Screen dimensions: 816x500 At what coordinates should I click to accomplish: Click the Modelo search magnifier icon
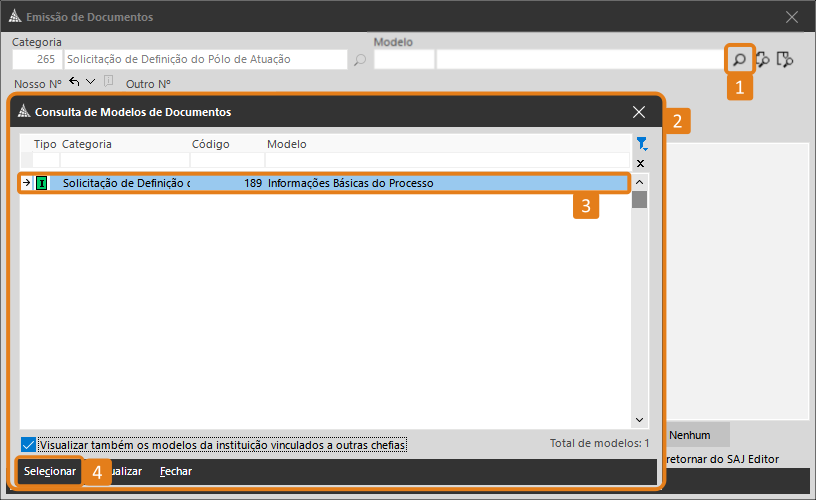[738, 60]
